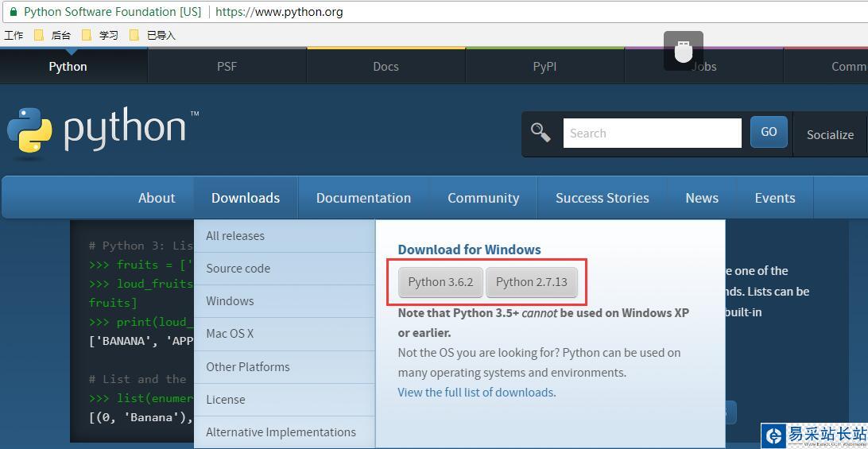868x449 pixels.
Task: Download Python 2.7.13 for Windows
Action: click(x=531, y=282)
